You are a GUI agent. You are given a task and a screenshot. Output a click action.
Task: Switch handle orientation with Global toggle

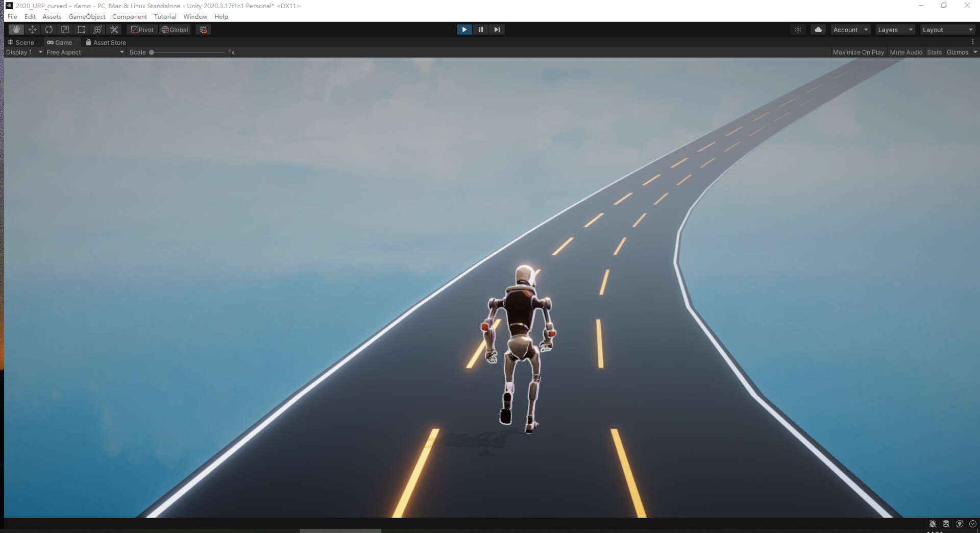pos(175,30)
